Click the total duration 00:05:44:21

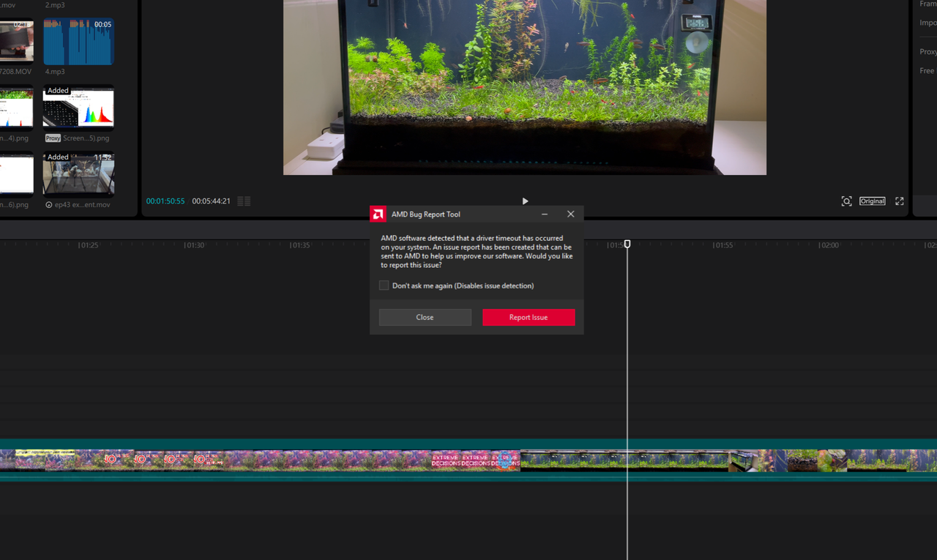point(212,201)
